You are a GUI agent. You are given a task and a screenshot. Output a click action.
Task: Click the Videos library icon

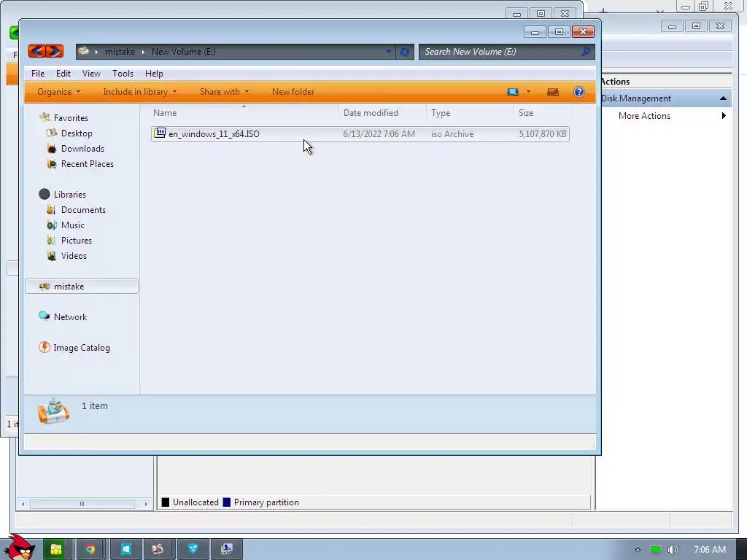(x=52, y=256)
